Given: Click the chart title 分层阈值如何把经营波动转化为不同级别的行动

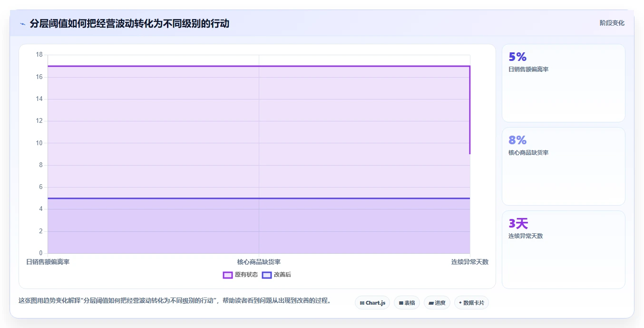Looking at the screenshot, I should 129,24.
